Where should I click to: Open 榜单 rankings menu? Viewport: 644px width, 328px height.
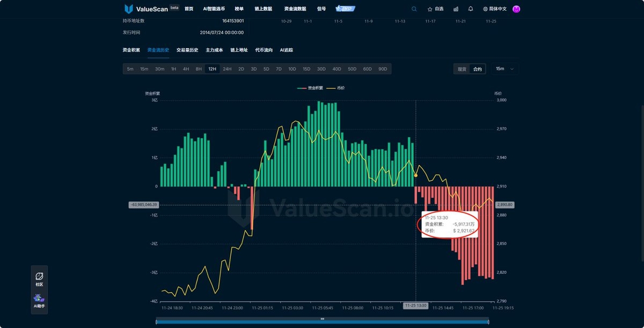(239, 9)
